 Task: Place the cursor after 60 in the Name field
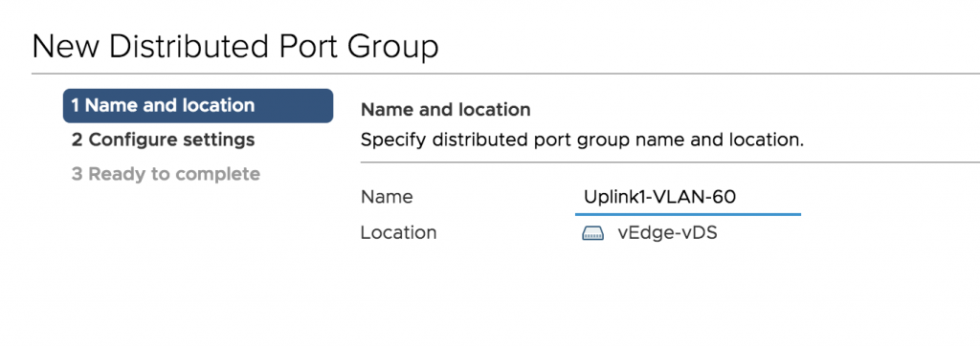[x=738, y=197]
